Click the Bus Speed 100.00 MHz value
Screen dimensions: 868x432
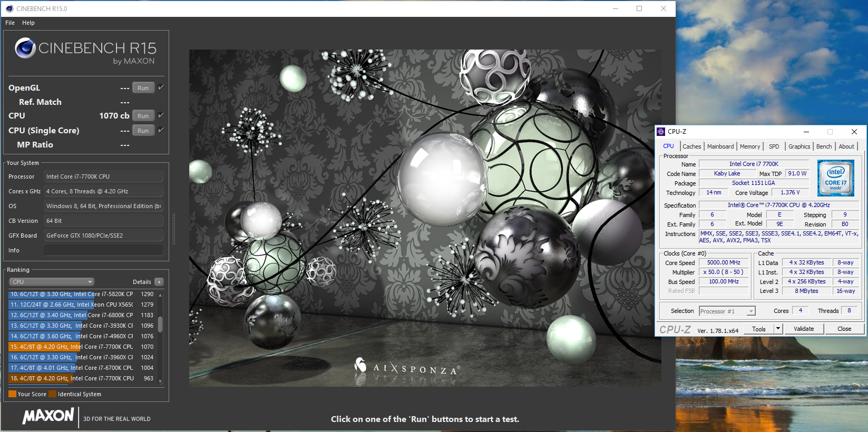724,281
